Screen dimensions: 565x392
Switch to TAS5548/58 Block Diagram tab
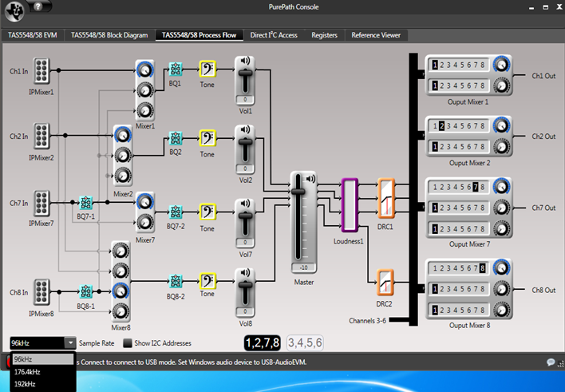click(109, 35)
